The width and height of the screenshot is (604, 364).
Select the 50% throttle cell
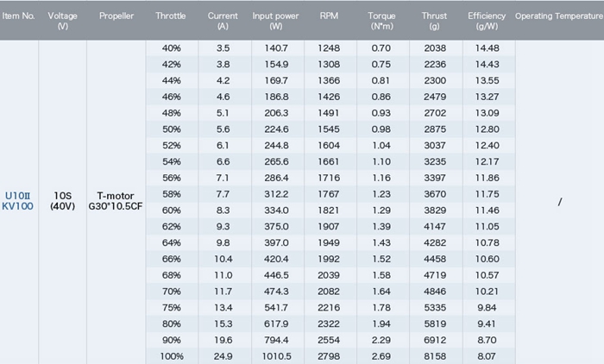click(x=172, y=129)
